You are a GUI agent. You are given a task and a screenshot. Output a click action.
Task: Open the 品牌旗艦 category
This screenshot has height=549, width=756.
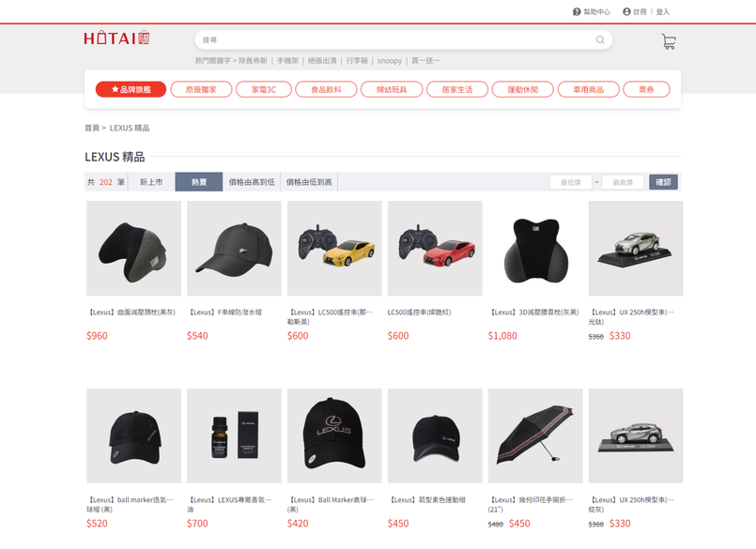coord(131,89)
